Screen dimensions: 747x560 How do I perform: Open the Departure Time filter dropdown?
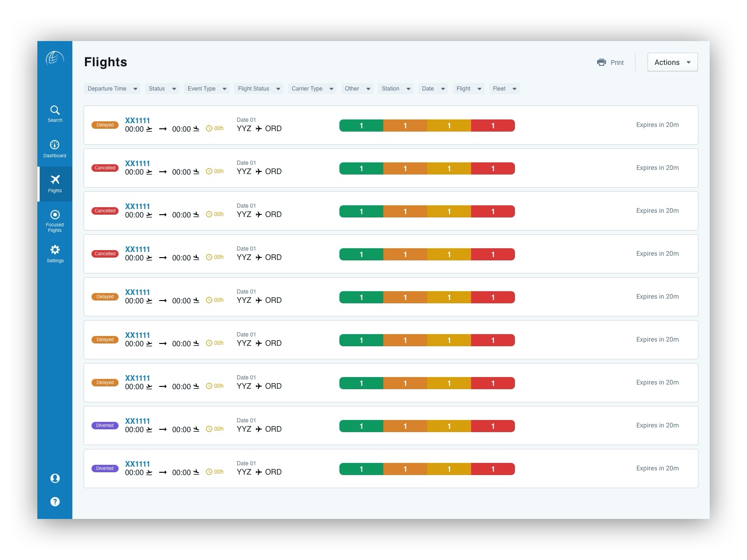point(112,88)
